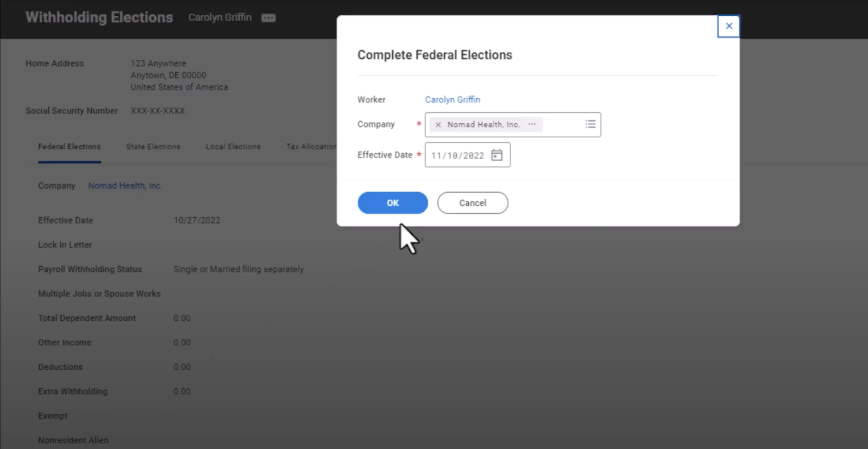Switch to Federal Elections tab
The image size is (868, 449).
[x=69, y=147]
